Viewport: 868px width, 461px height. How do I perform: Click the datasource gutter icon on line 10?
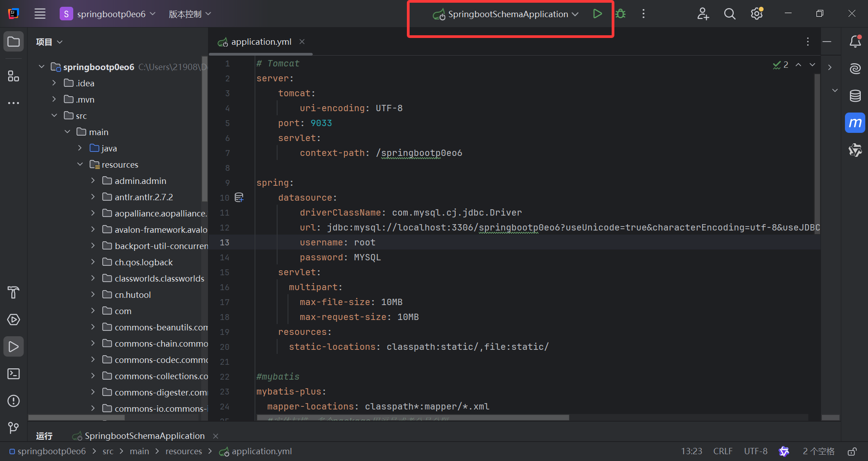click(239, 197)
